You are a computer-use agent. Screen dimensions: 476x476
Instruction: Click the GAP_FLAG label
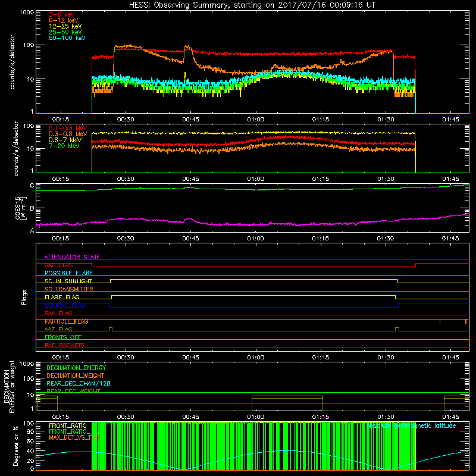point(58,265)
